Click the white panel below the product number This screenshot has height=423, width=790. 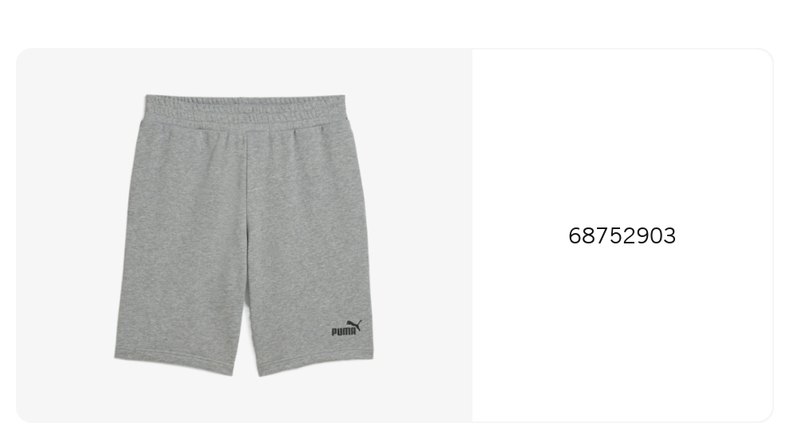622,332
